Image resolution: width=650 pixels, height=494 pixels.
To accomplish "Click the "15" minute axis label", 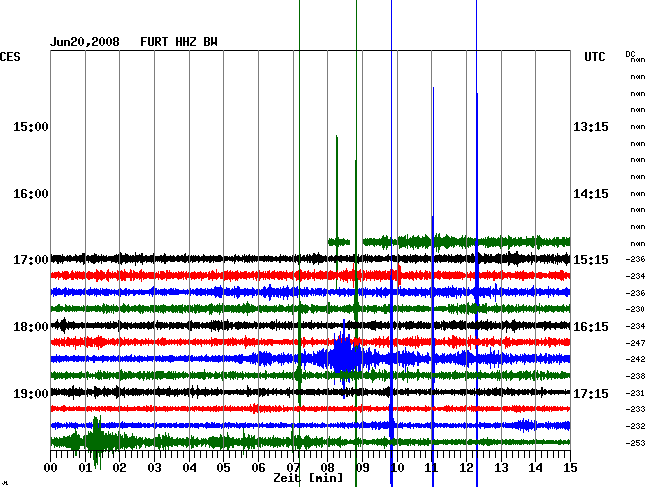I will pos(570,468).
